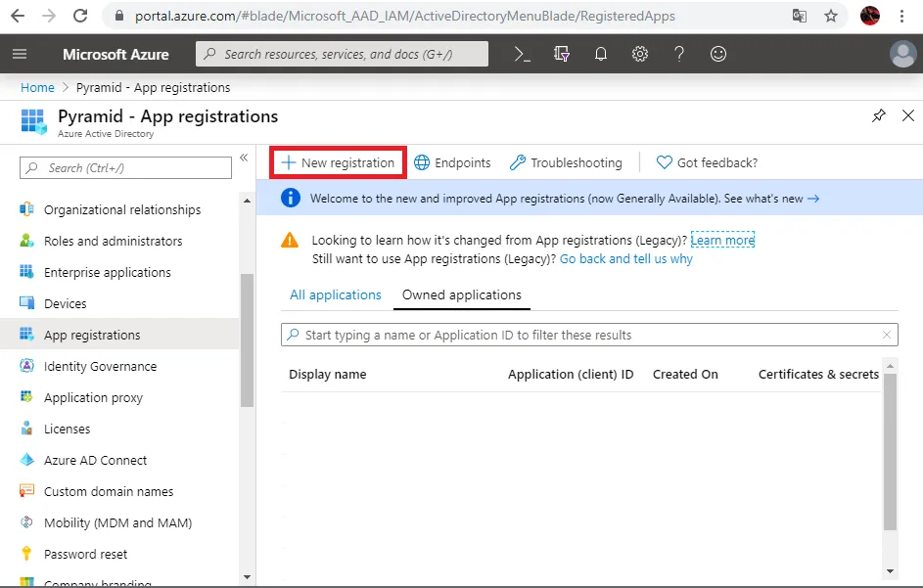Click the application filter search field
Viewport: 923px width, 588px height.
click(x=589, y=335)
